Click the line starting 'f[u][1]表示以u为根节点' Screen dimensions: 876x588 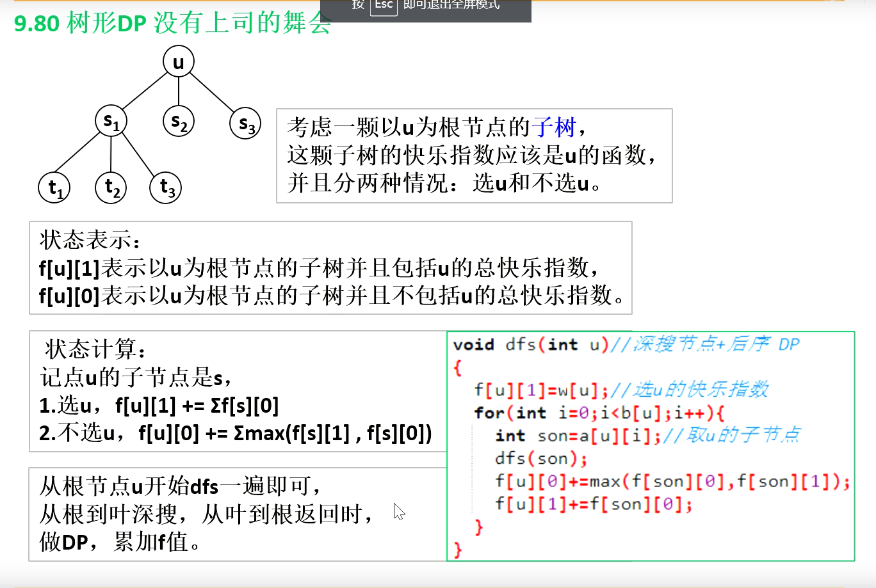[319, 267]
